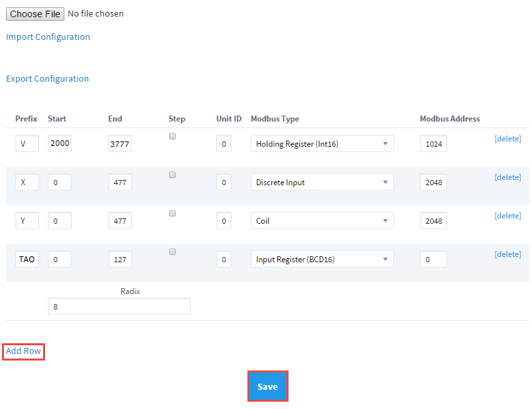Image resolution: width=532 pixels, height=409 pixels.
Task: Check the Step box for the X row
Action: 172,174
